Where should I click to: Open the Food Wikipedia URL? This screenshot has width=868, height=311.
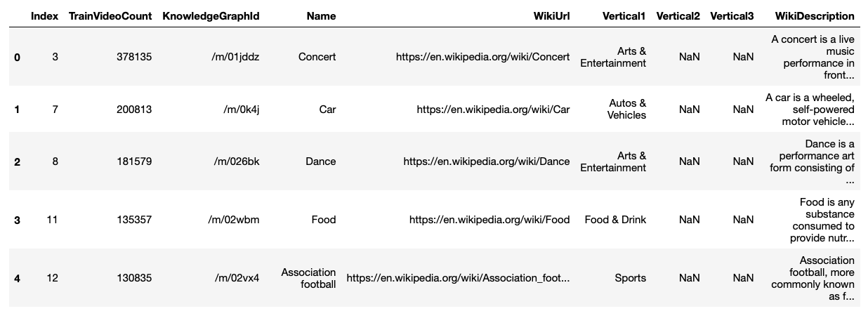[490, 220]
